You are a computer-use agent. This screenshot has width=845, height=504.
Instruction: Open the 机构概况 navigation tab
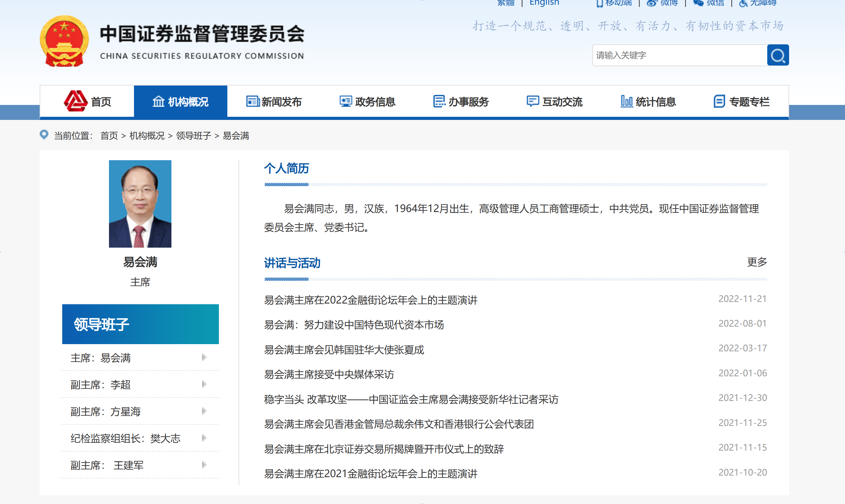(181, 101)
